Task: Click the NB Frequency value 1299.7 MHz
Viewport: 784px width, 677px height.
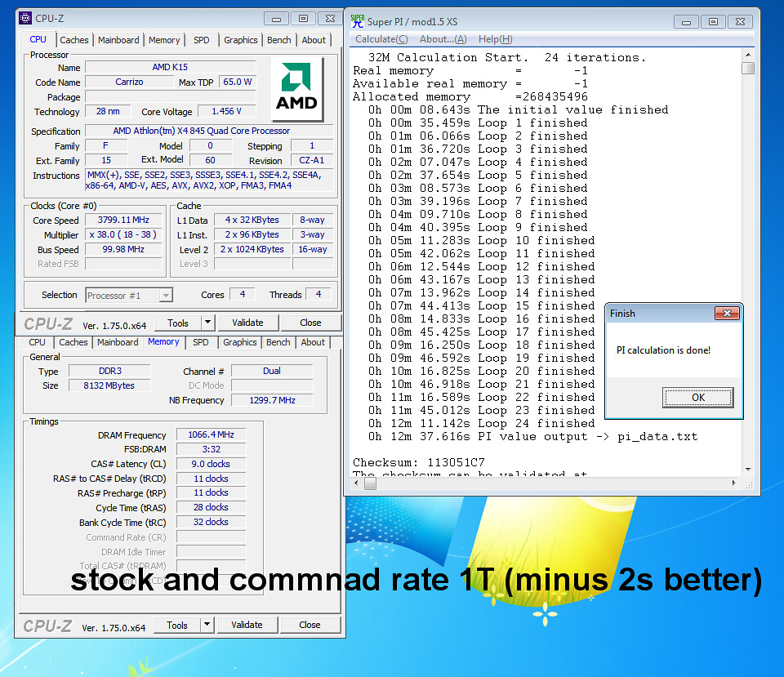Action: (272, 400)
